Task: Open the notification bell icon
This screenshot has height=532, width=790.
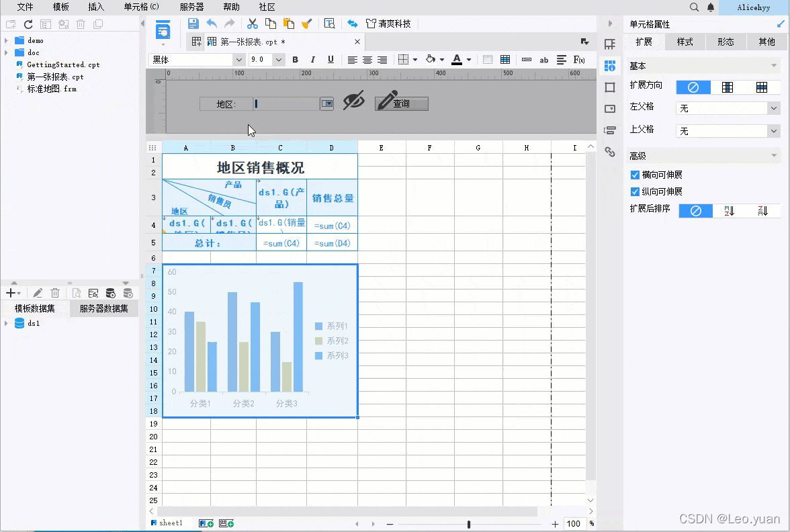Action: point(711,7)
